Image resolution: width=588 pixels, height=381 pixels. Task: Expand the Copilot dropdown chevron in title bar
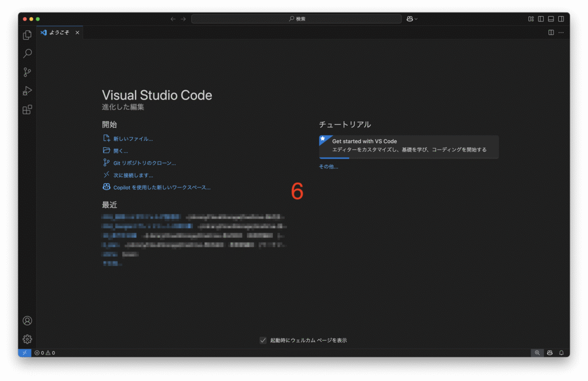point(416,19)
